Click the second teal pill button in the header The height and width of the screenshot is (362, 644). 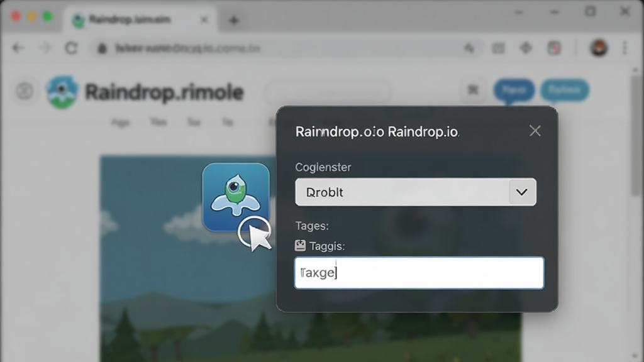tap(565, 90)
